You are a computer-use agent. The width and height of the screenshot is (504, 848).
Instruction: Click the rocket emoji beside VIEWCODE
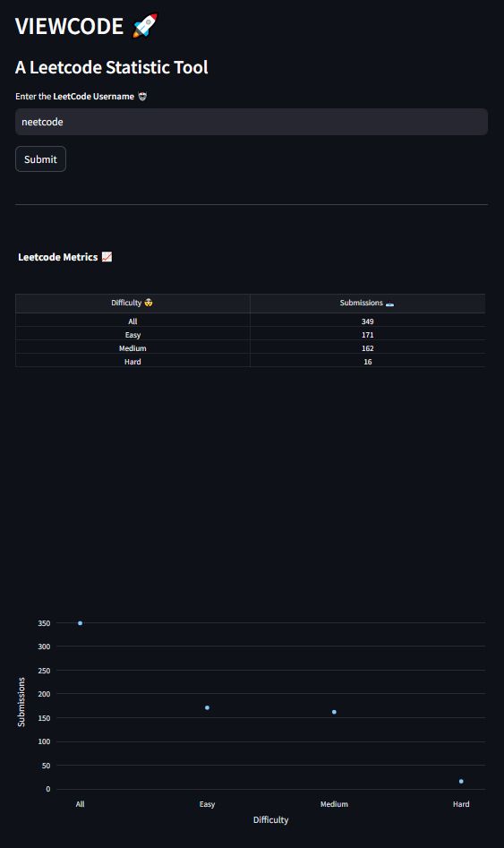pyautogui.click(x=145, y=26)
